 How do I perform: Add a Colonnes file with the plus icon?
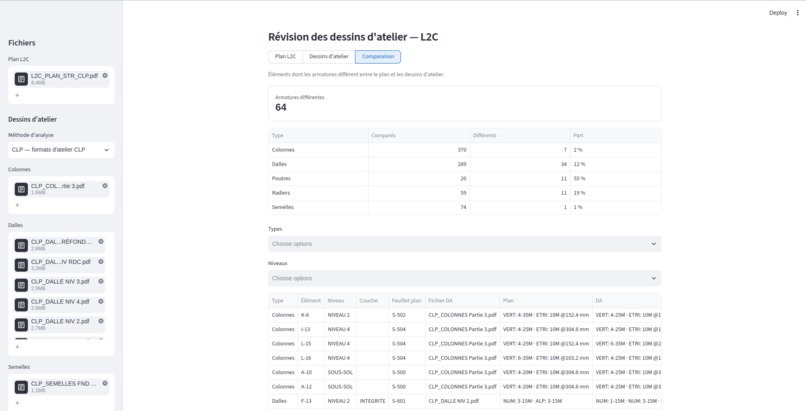point(17,205)
